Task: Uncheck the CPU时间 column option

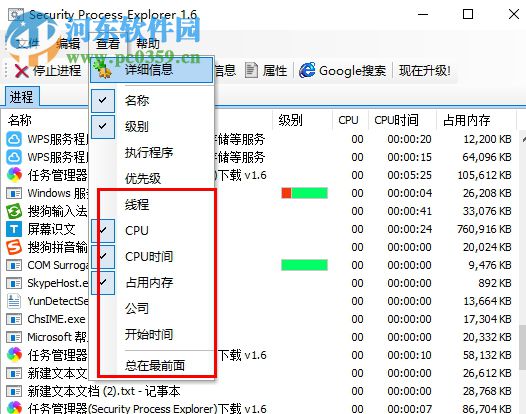Action: tap(152, 257)
